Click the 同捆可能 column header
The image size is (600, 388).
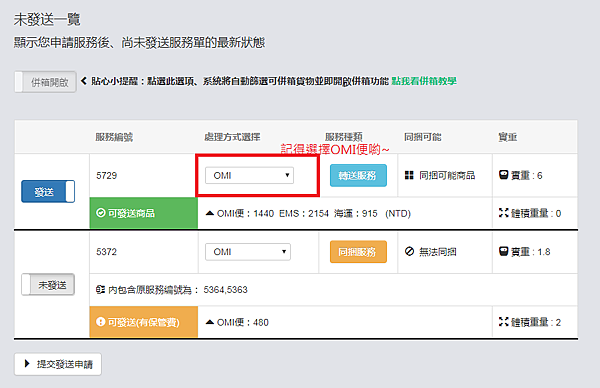(x=422, y=137)
